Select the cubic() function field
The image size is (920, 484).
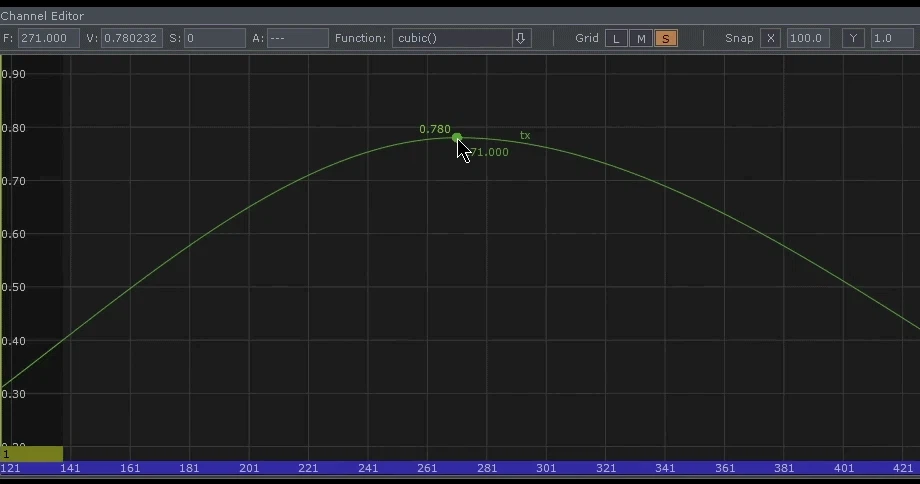tap(452, 38)
